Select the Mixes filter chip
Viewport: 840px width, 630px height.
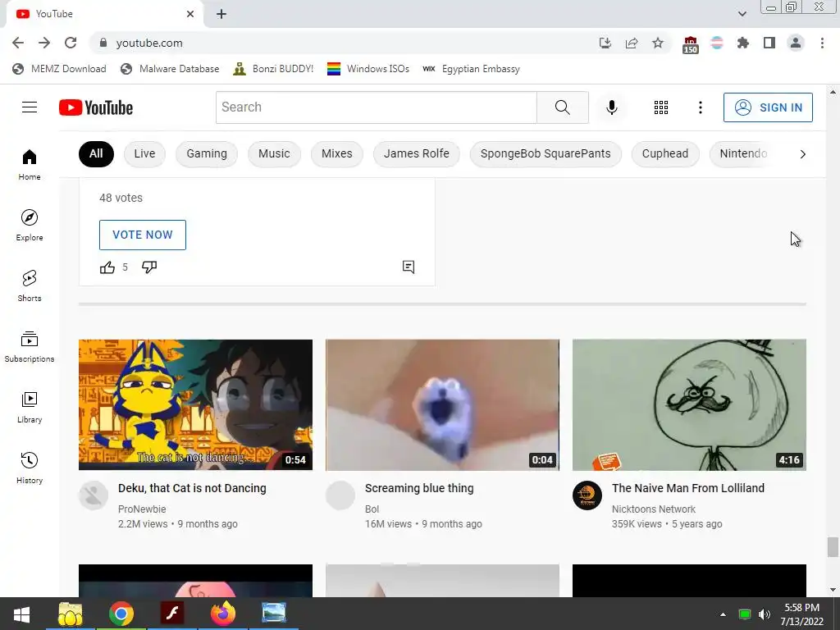[x=337, y=153]
